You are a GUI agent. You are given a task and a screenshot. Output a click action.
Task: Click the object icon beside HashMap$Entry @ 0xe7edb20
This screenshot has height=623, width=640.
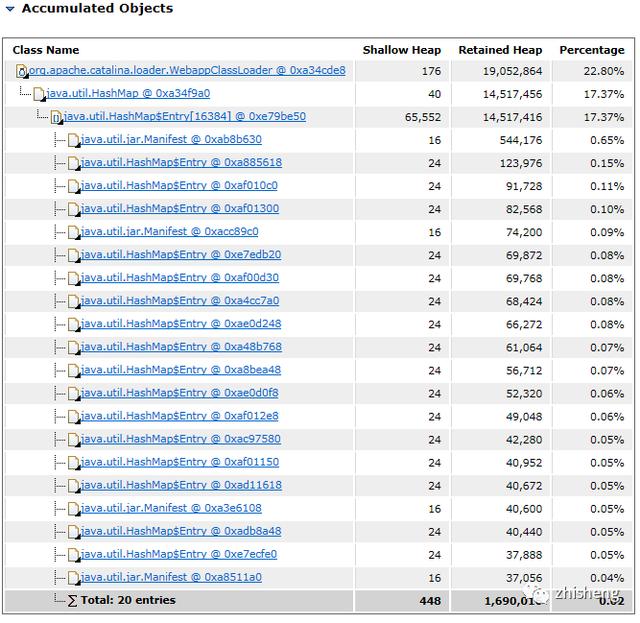click(74, 256)
